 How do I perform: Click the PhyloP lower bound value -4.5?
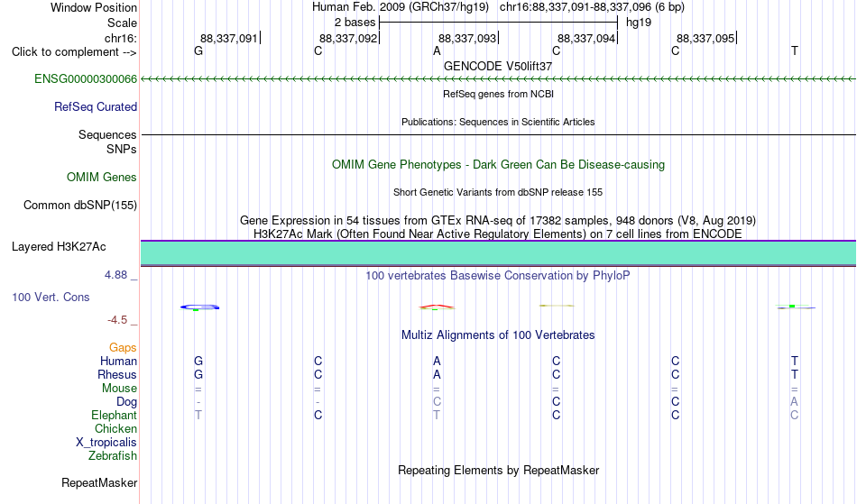(117, 320)
